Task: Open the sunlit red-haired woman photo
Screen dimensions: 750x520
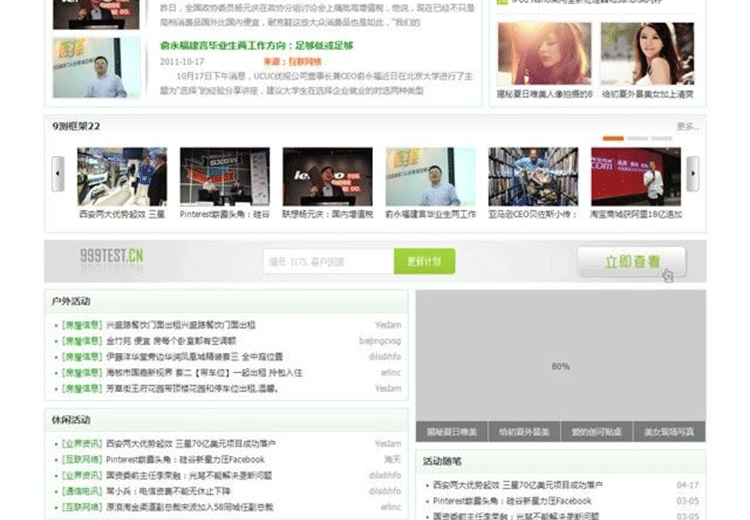Action: point(544,54)
